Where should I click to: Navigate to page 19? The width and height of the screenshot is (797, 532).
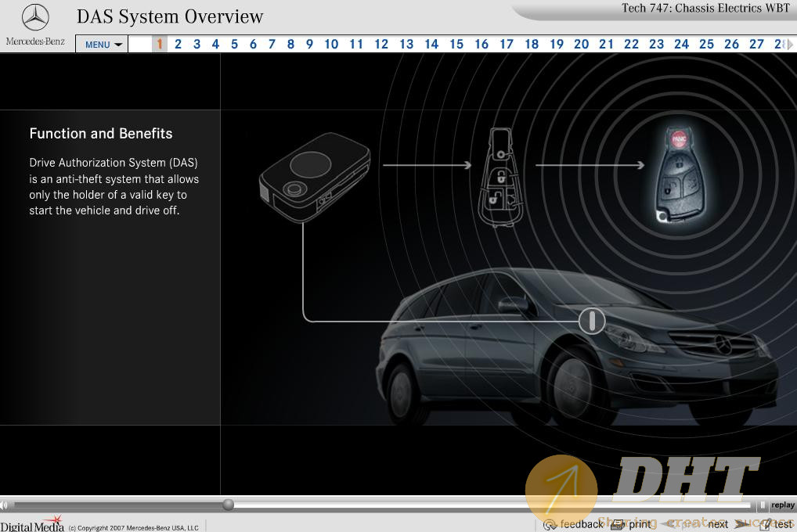[557, 45]
